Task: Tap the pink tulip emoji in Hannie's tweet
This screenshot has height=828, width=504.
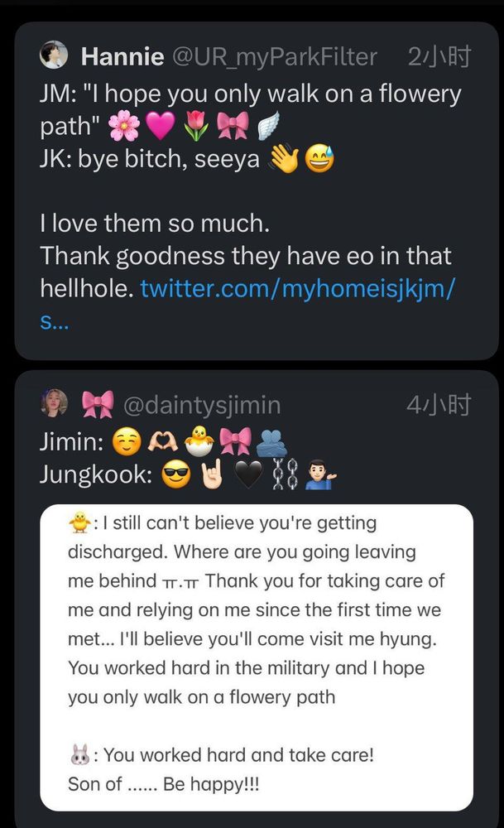Action: point(196,127)
